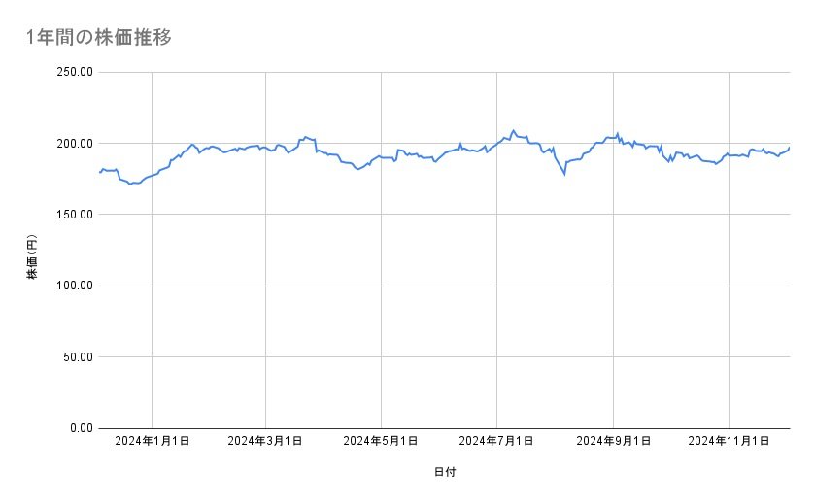Click the chart title 1年間の株価推移
815x504 pixels.
(100, 37)
